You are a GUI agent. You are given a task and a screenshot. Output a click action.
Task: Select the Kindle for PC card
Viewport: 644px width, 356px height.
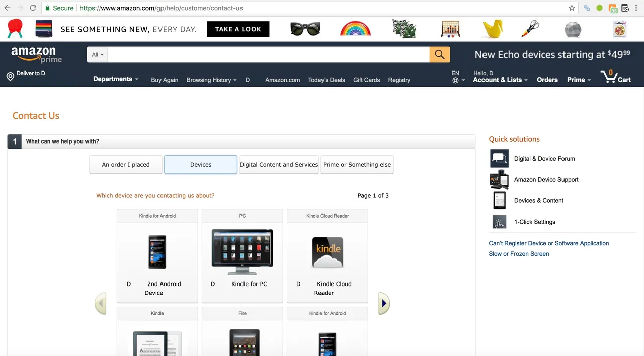point(243,256)
